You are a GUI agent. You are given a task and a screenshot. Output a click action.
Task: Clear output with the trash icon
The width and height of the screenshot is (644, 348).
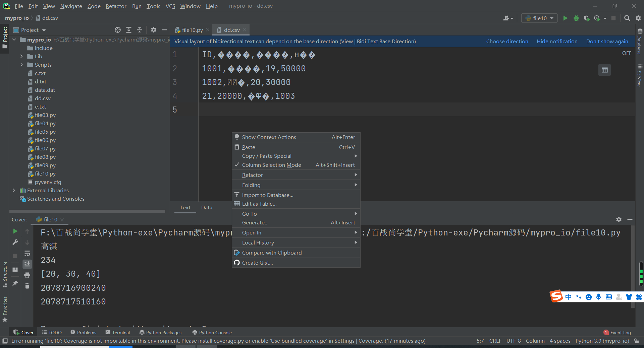coord(27,286)
